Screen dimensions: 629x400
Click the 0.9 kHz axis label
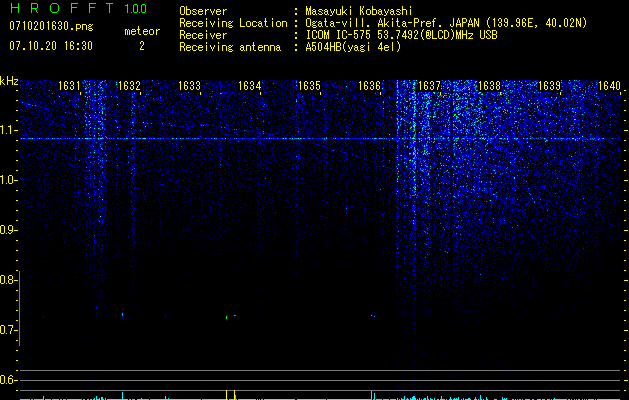(x=8, y=230)
